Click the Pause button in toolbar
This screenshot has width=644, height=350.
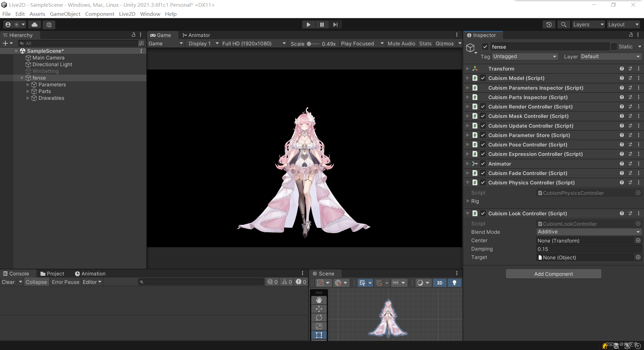(x=322, y=25)
